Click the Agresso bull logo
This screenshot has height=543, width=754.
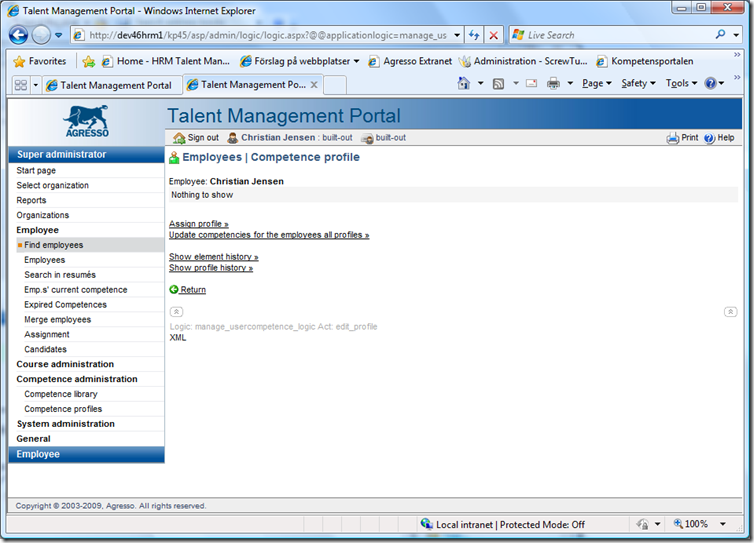(x=87, y=121)
